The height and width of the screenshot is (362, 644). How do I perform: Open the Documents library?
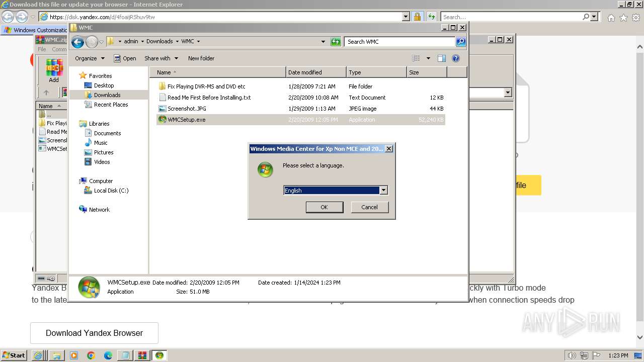(x=107, y=133)
